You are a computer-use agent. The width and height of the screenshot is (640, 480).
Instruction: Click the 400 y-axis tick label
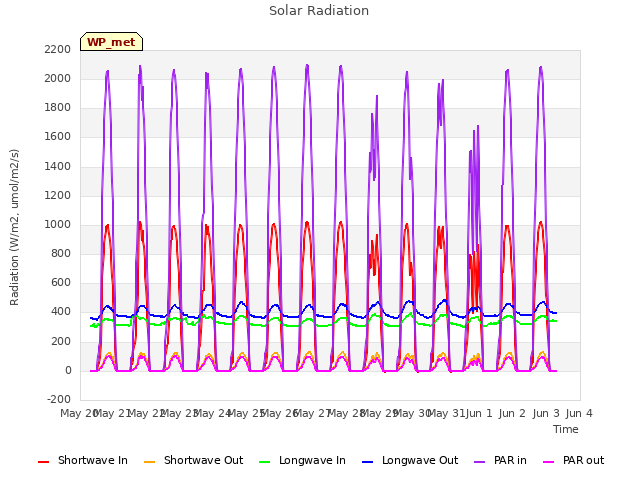coord(61,311)
